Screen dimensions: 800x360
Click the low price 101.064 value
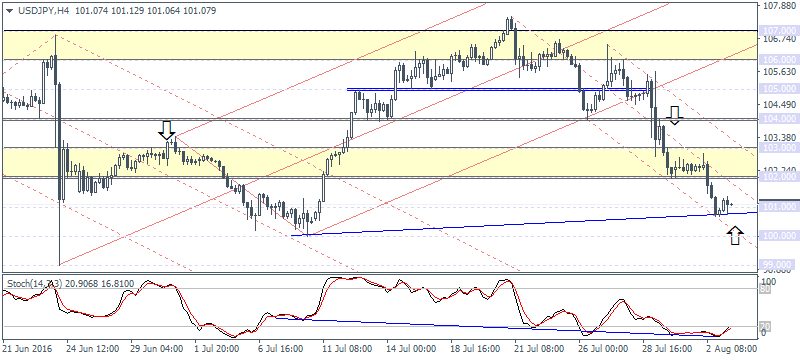point(163,10)
